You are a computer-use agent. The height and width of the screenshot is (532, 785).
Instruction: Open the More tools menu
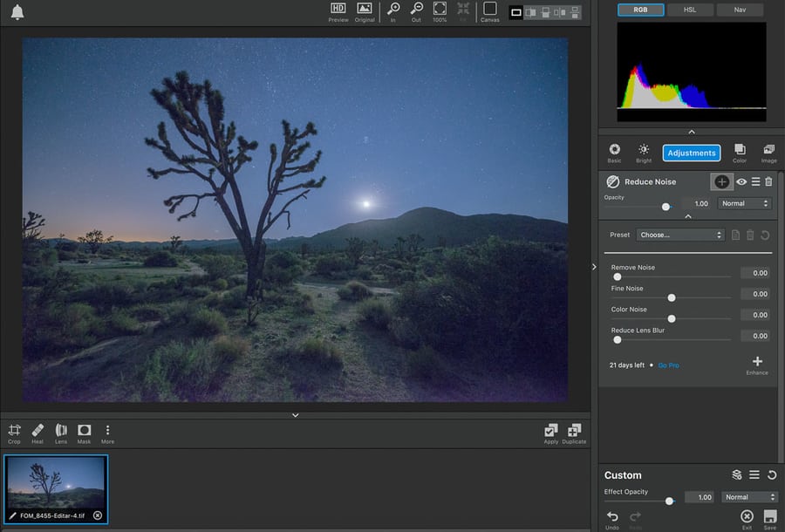click(x=107, y=433)
